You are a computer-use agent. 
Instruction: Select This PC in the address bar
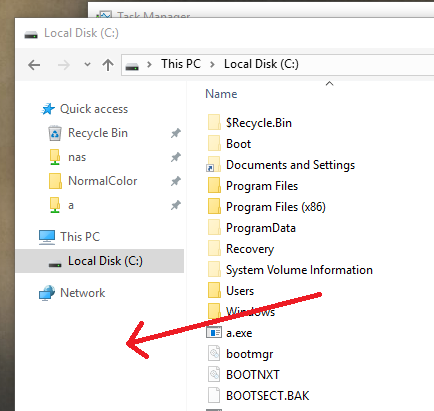181,64
